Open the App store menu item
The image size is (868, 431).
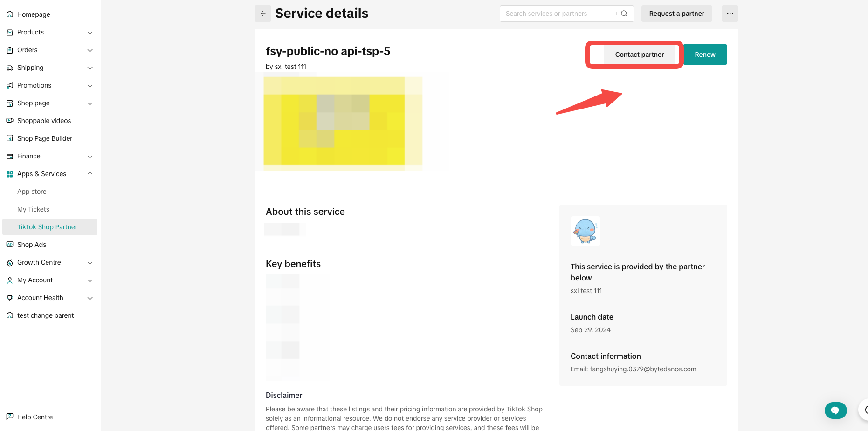click(x=32, y=192)
